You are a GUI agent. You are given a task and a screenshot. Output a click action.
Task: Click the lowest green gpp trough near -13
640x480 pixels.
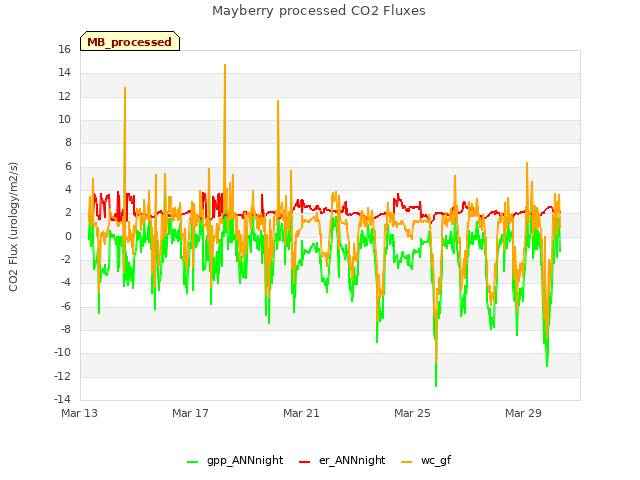click(436, 386)
